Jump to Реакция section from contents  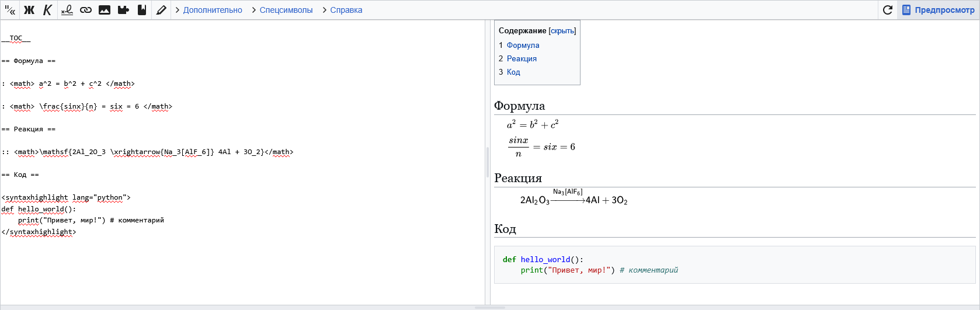522,58
